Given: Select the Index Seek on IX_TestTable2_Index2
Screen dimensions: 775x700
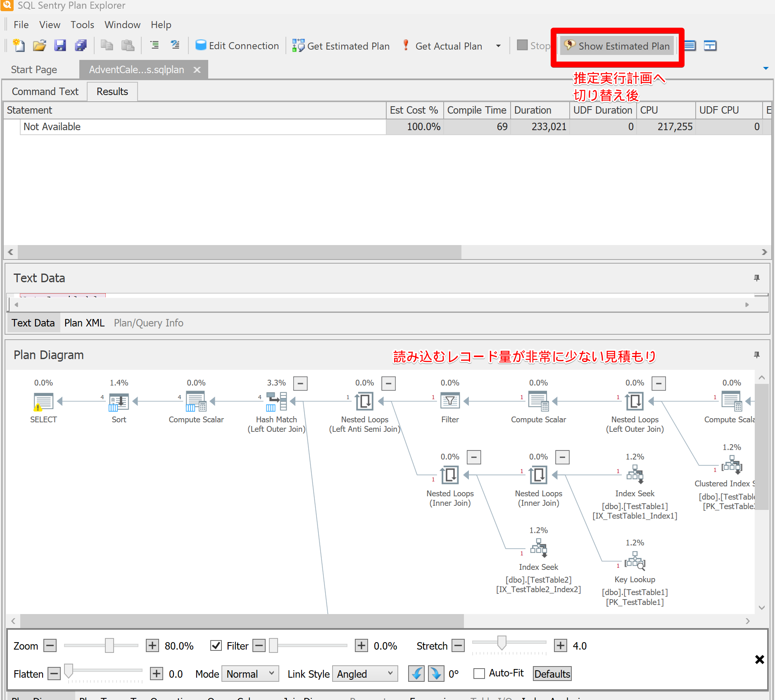Looking at the screenshot, I should pos(539,548).
